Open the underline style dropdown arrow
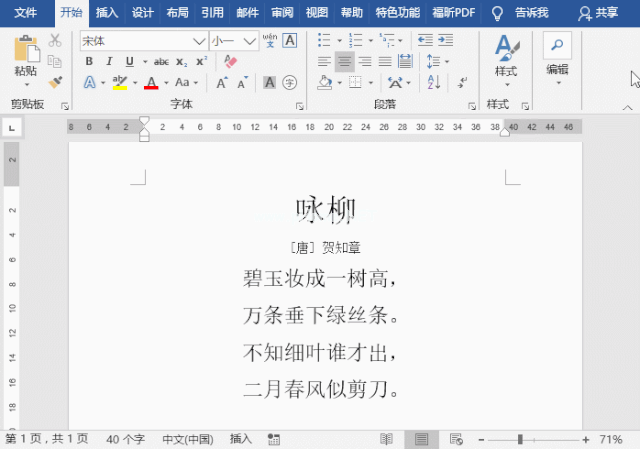This screenshot has height=449, width=640. [x=145, y=62]
